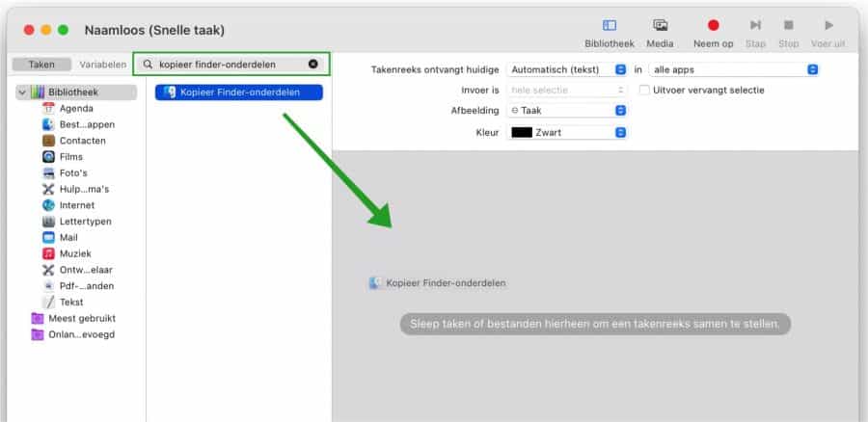Click the Muziek label in the library
868x422 pixels.
click(x=75, y=253)
